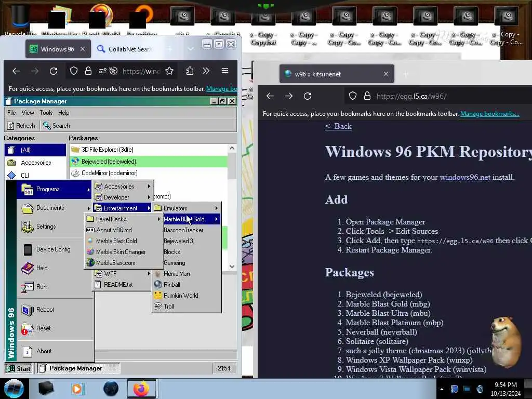
Task: Select CodeMirror (codemirror) package
Action: click(149, 173)
